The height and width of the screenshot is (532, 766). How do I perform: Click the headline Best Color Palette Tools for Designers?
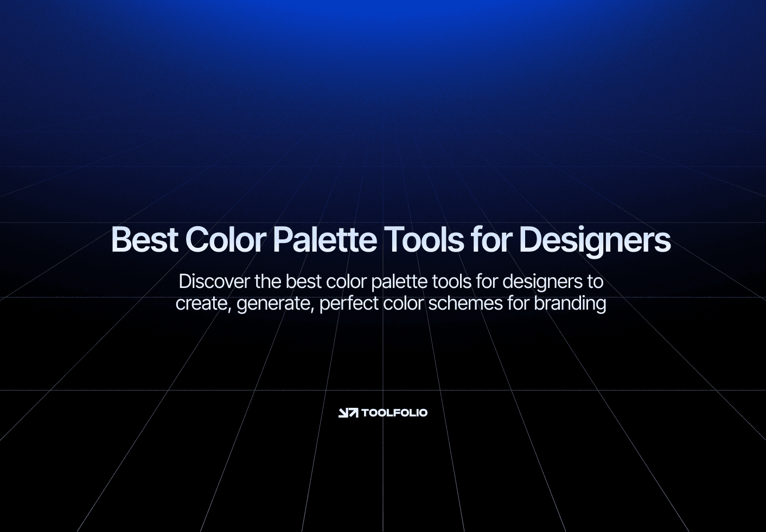[x=391, y=240]
